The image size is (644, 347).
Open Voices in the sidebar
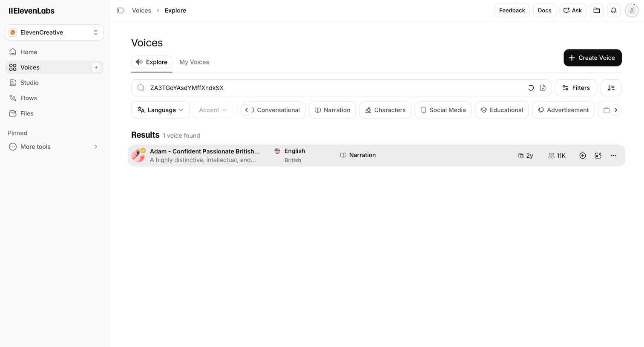click(x=54, y=67)
